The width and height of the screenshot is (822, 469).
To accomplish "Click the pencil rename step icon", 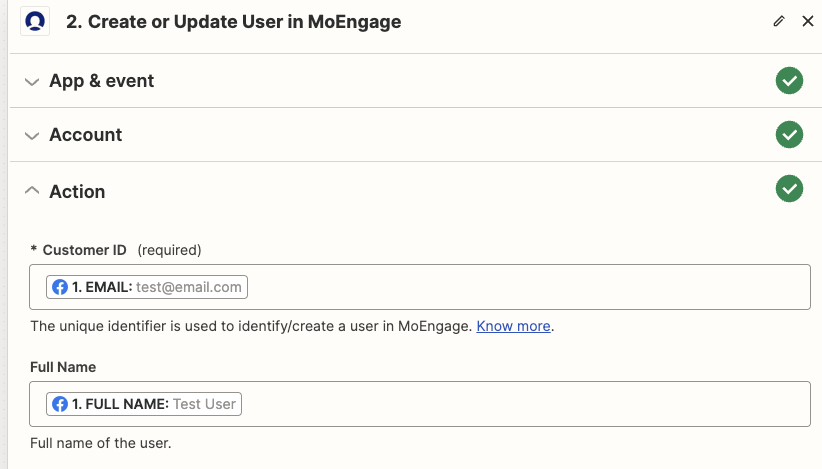I will (x=779, y=21).
